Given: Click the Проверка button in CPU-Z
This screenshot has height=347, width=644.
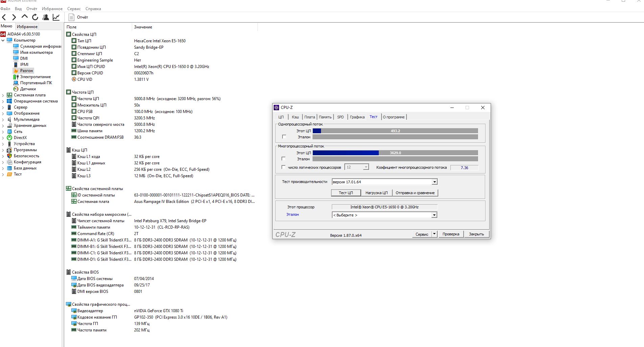Looking at the screenshot, I should [451, 234].
